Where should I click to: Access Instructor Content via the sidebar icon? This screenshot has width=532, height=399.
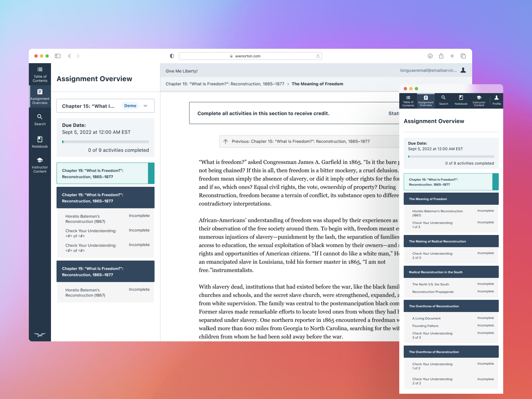point(40,164)
